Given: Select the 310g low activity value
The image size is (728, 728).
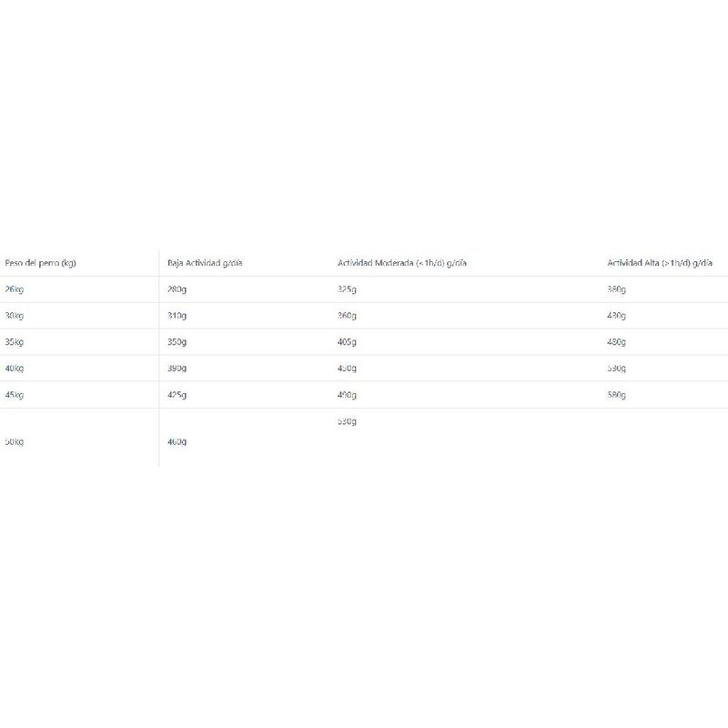Looking at the screenshot, I should click(x=177, y=316).
